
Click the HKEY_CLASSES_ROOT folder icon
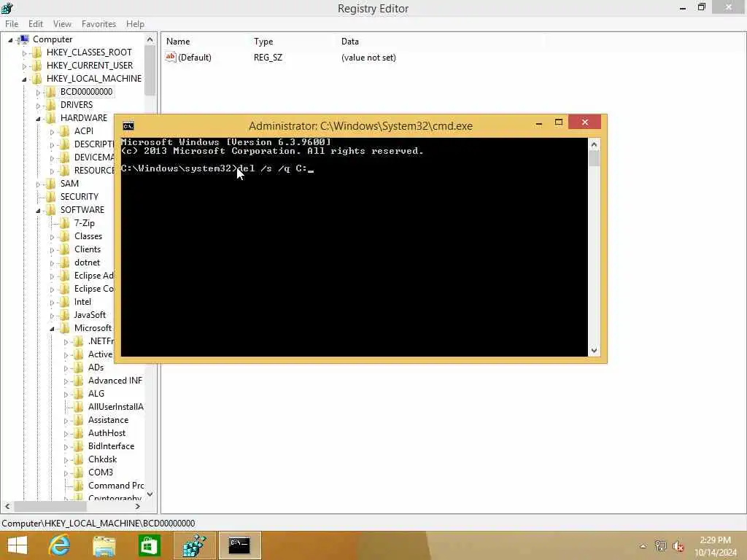click(36, 52)
